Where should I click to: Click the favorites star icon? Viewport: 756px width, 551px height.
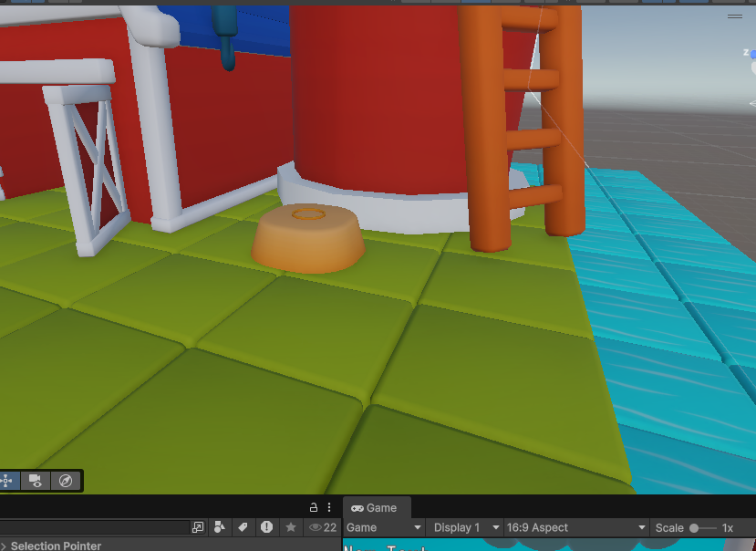291,527
